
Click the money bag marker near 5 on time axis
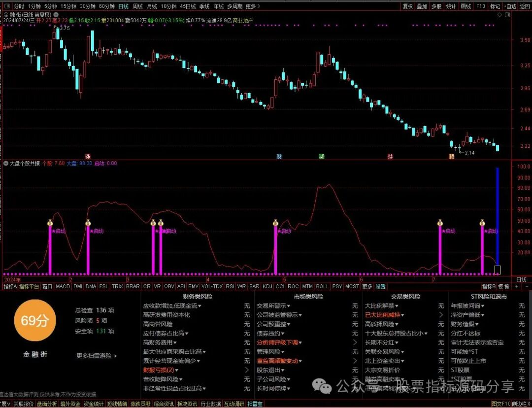(275, 223)
